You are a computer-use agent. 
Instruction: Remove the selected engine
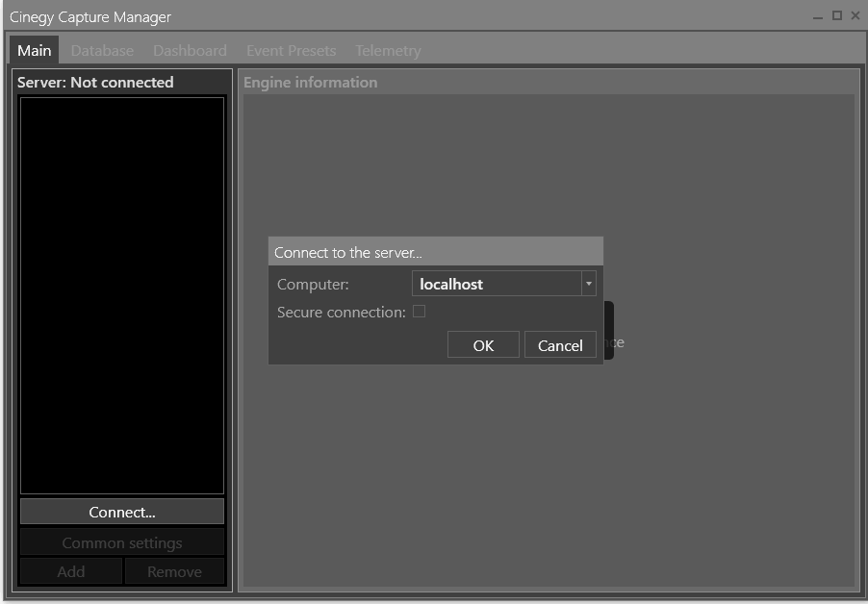tap(175, 571)
